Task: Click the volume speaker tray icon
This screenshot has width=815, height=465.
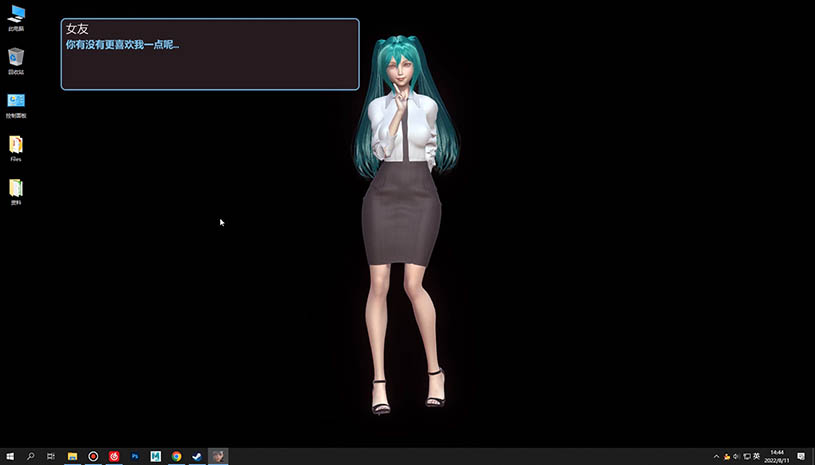Action: click(736, 456)
